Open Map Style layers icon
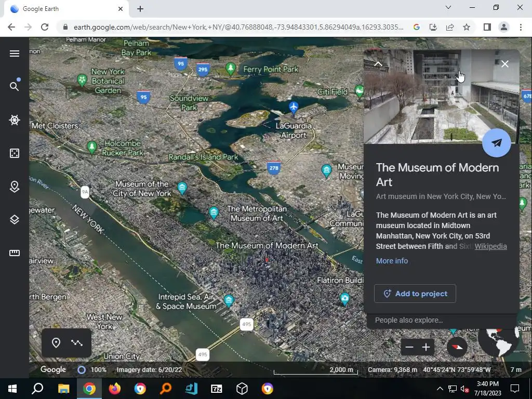This screenshot has height=399, width=532. point(14,220)
